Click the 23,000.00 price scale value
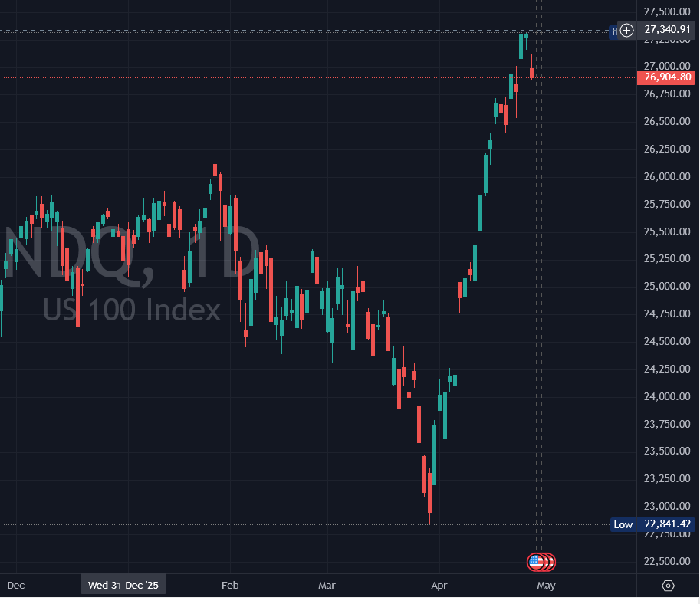The image size is (700, 604). point(667,506)
